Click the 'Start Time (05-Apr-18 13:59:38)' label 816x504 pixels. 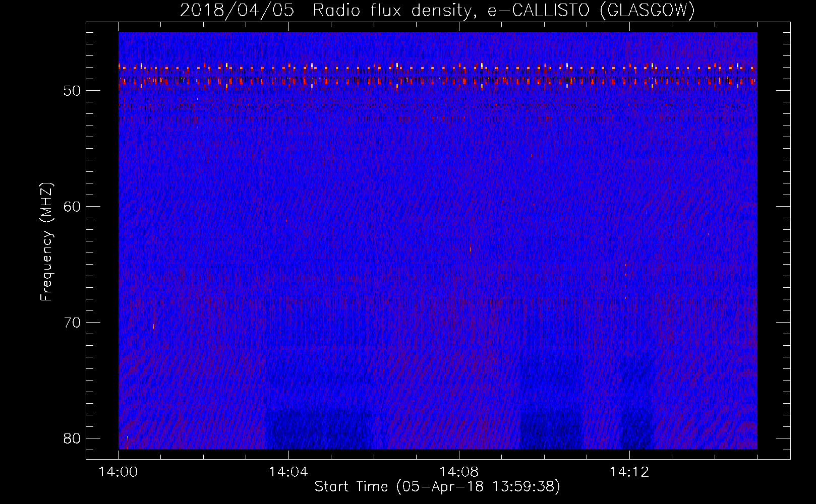click(437, 487)
